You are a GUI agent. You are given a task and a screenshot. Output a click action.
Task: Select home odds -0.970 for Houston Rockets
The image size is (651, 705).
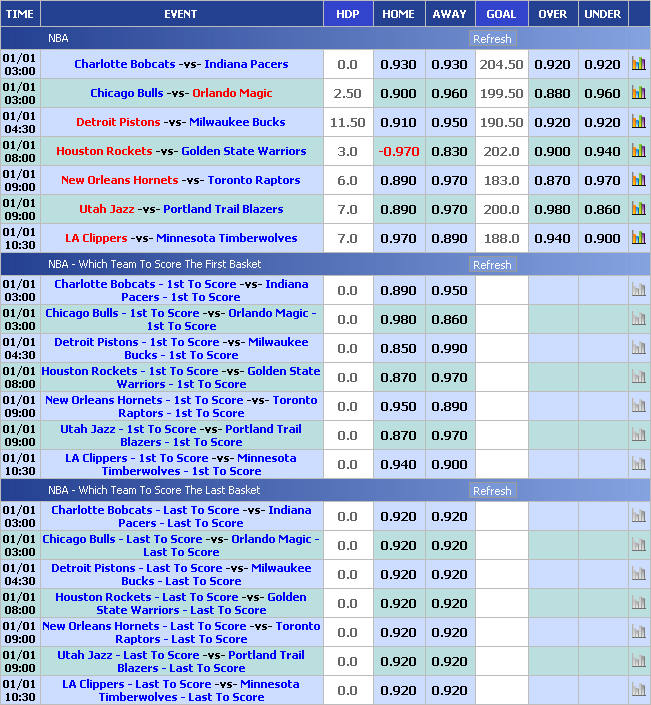(398, 151)
